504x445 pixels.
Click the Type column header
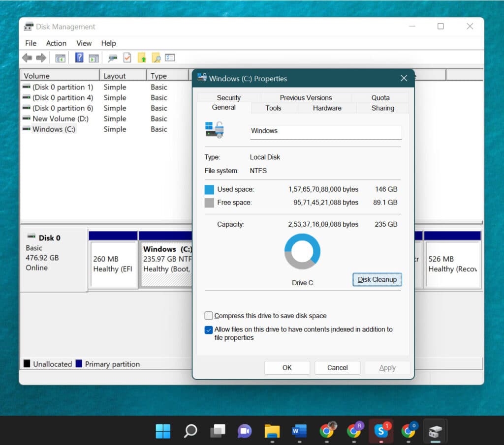[x=168, y=76]
